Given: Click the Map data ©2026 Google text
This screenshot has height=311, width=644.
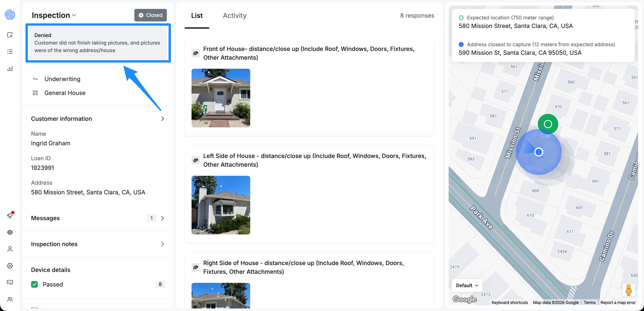Looking at the screenshot, I should tap(556, 302).
